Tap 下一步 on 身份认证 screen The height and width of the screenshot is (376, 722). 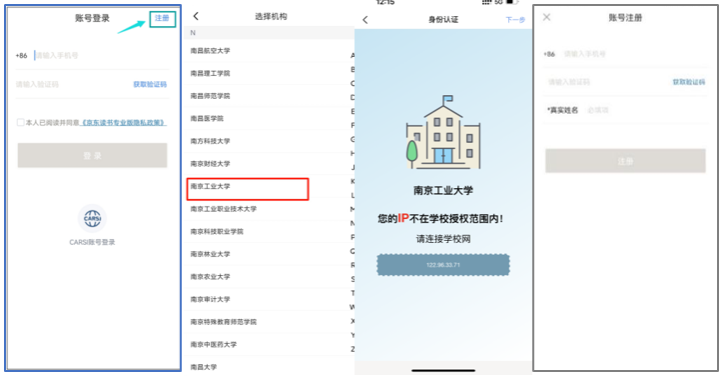pos(515,20)
